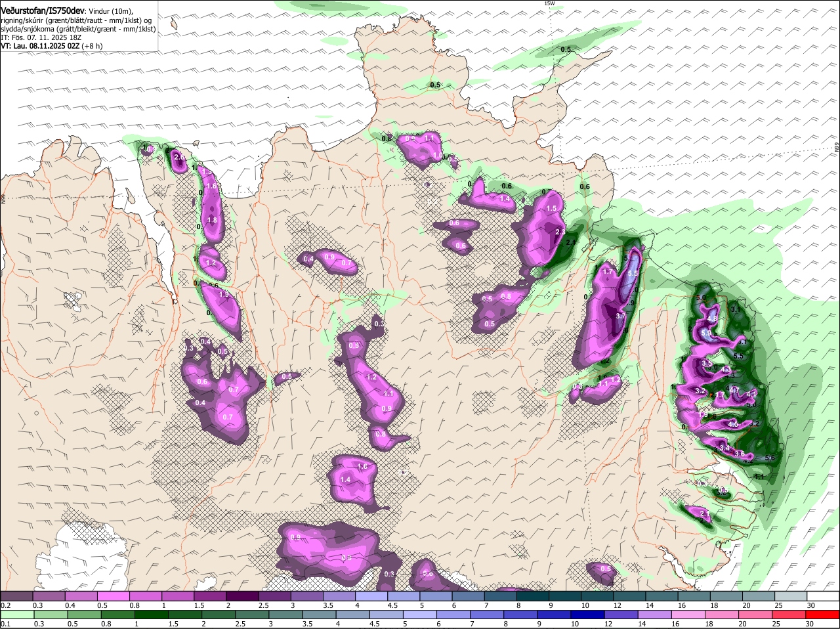This screenshot has height=629, width=840.
Task: Click snow legend swatch between 0.2 and 0.3
Action: (16, 596)
